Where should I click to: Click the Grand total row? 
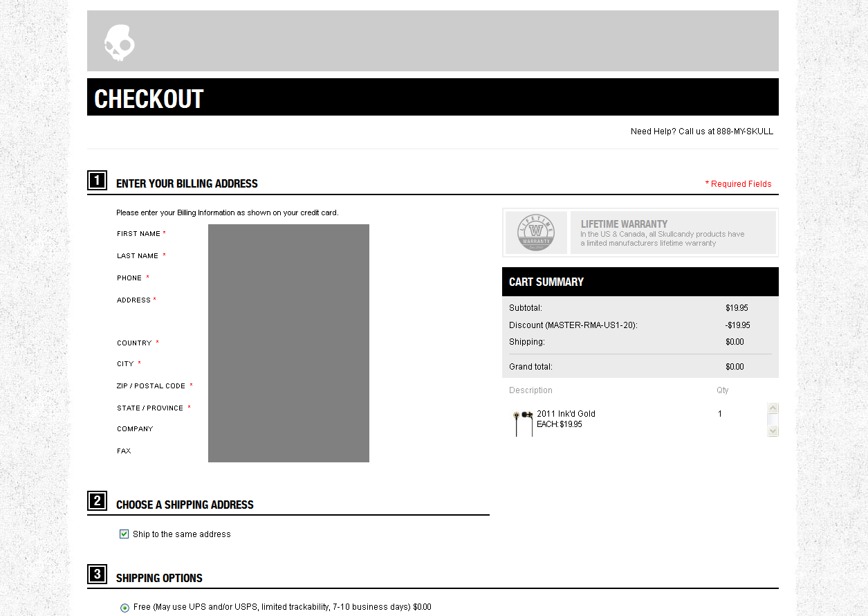pos(640,367)
